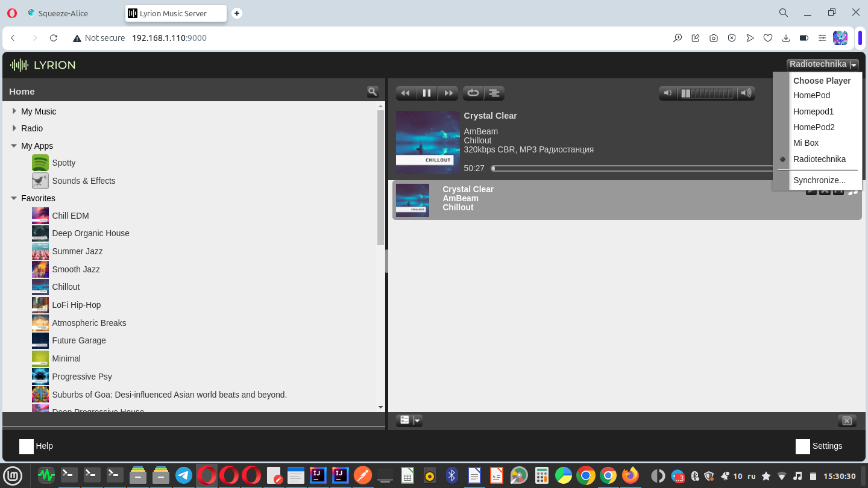
Task: Add page to bookmarks with heart icon
Action: [768, 38]
